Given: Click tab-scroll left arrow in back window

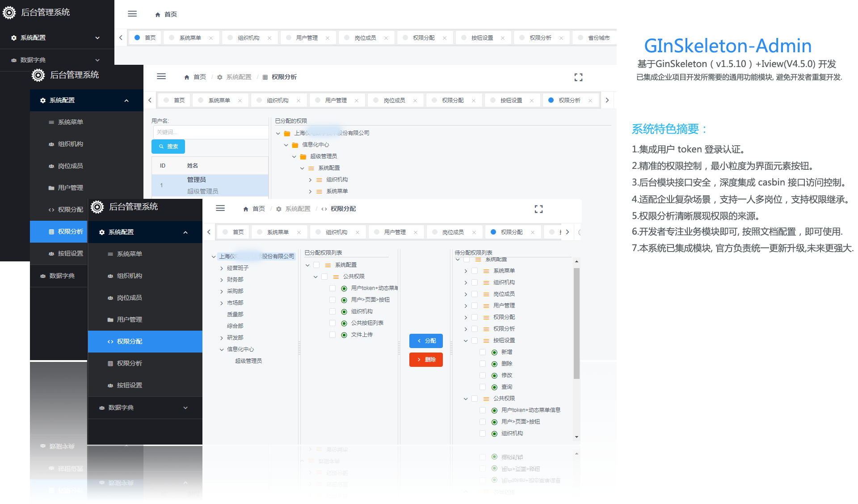Looking at the screenshot, I should point(121,38).
